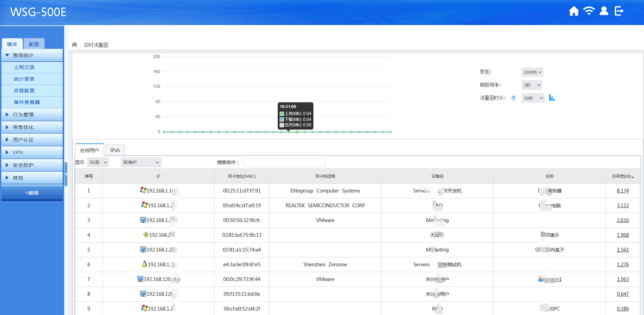Viewport: 644px width, 315px height.
Task: Click the home icon in top header
Action: coord(574,11)
